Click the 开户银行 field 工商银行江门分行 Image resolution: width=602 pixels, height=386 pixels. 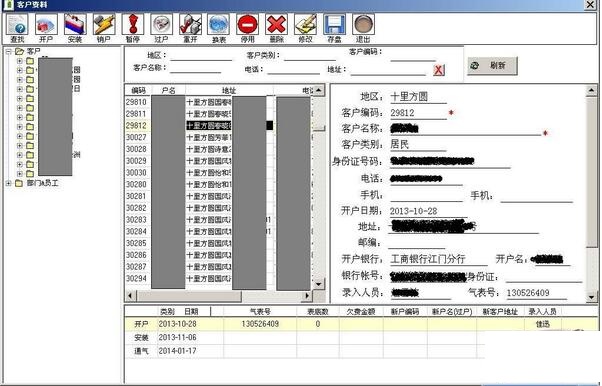(x=438, y=259)
